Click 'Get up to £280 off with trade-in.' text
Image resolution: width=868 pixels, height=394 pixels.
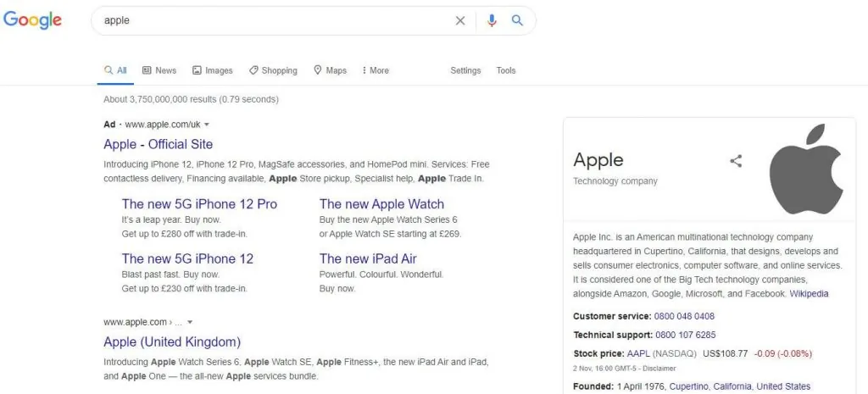[184, 234]
